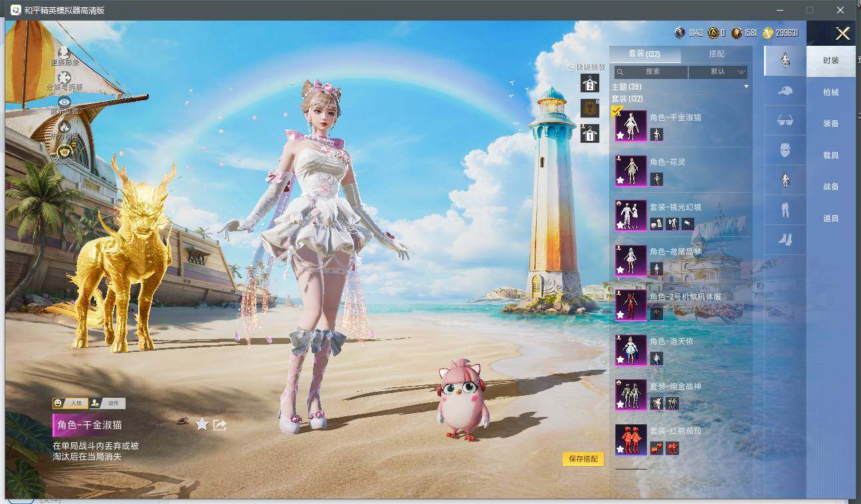This screenshot has width=861, height=504.
Task: Select the 载具 vehicles category
Action: pyautogui.click(x=831, y=155)
